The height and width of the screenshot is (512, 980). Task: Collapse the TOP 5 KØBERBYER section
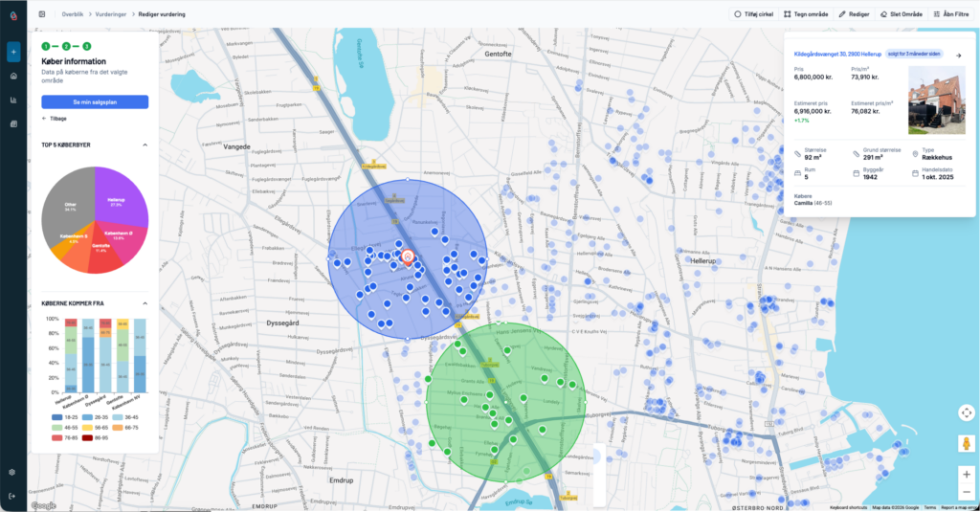[145, 145]
